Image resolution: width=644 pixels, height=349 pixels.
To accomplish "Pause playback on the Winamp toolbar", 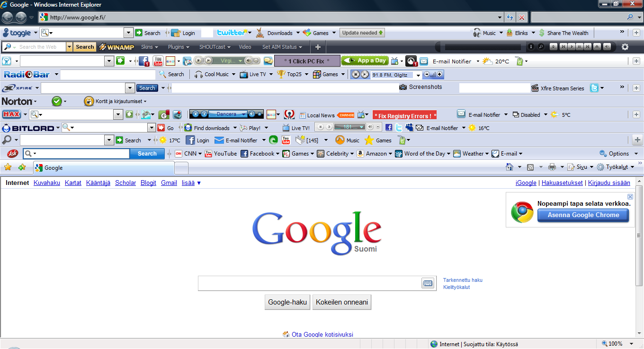I will (x=579, y=47).
